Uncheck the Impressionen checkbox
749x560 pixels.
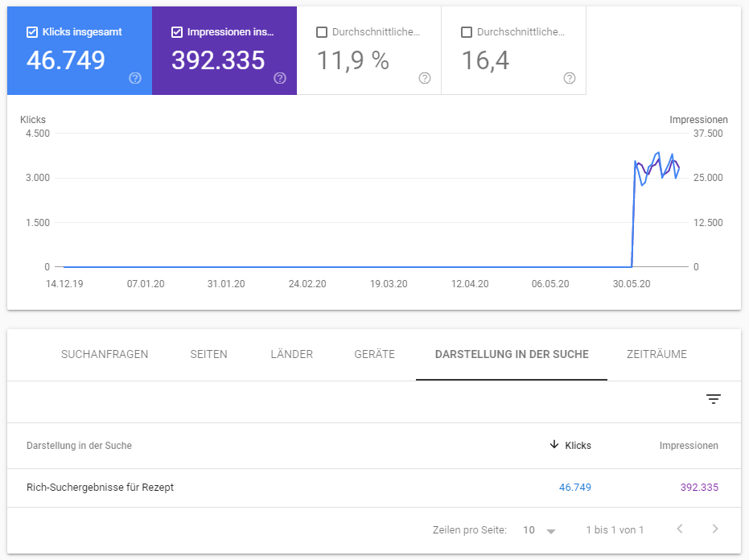[x=177, y=32]
